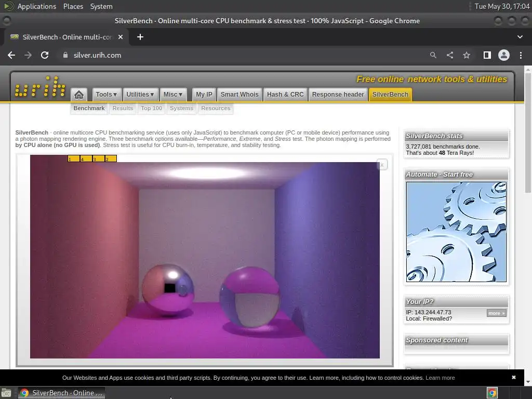532x399 pixels.
Task: Open the System menu
Action: [x=101, y=6]
